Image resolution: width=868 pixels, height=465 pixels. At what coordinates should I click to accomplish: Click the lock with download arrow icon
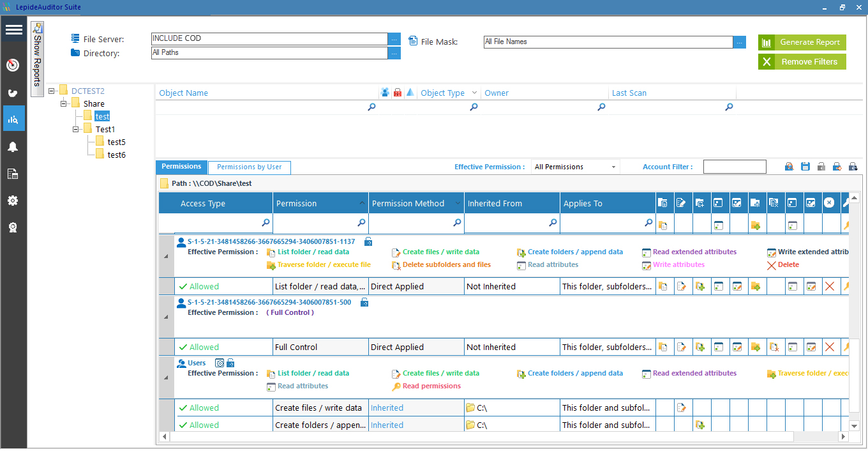tap(853, 167)
